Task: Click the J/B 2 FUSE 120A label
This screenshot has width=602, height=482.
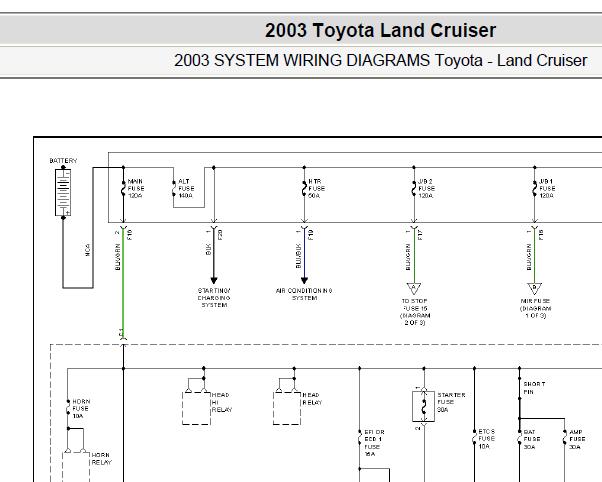Action: 427,188
